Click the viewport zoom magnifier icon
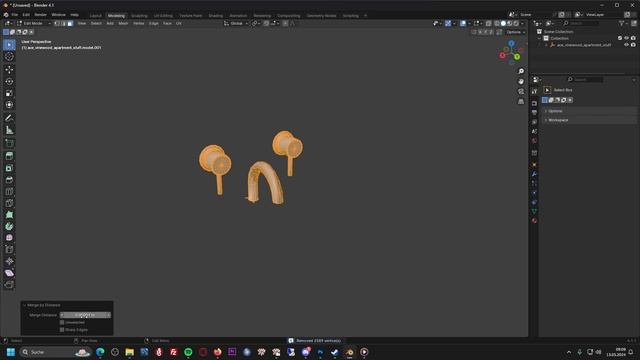 tap(521, 71)
